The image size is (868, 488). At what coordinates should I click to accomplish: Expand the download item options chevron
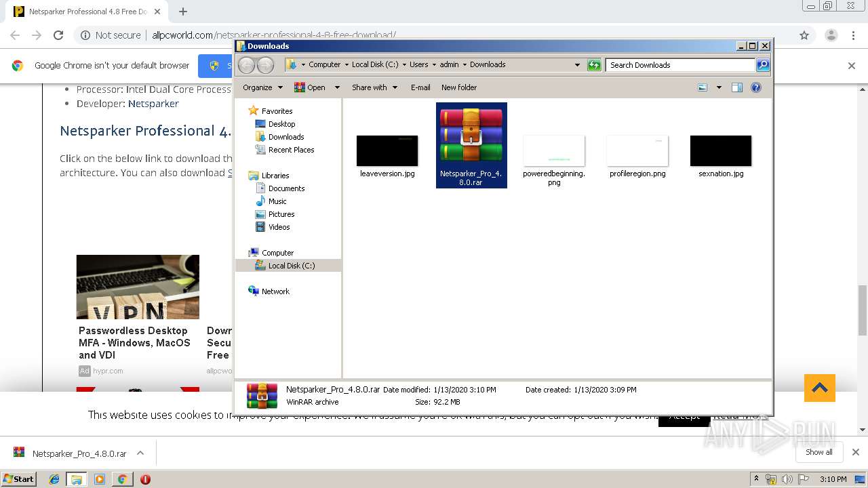pyautogui.click(x=140, y=453)
